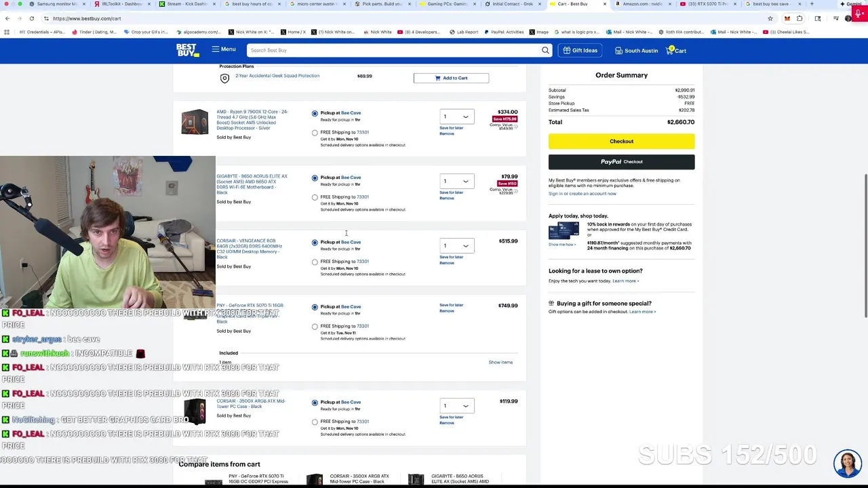Open Learn more link for gift options
Screen dimensions: 868x488
pyautogui.click(x=642, y=312)
